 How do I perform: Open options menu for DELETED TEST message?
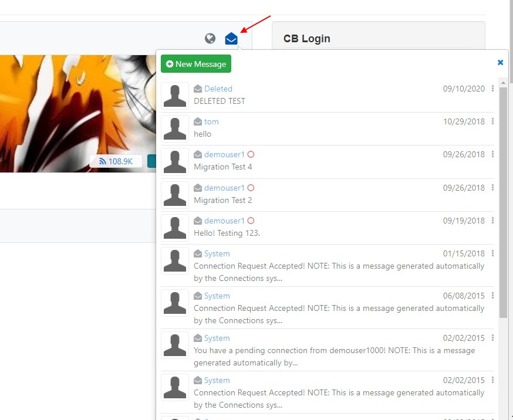click(x=492, y=89)
